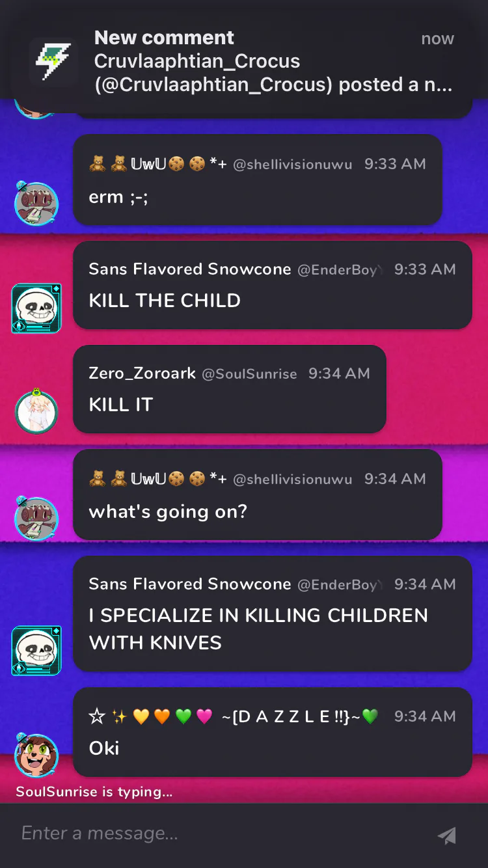488x868 pixels.
Task: Open the New comment notification banner
Action: pyautogui.click(x=244, y=61)
